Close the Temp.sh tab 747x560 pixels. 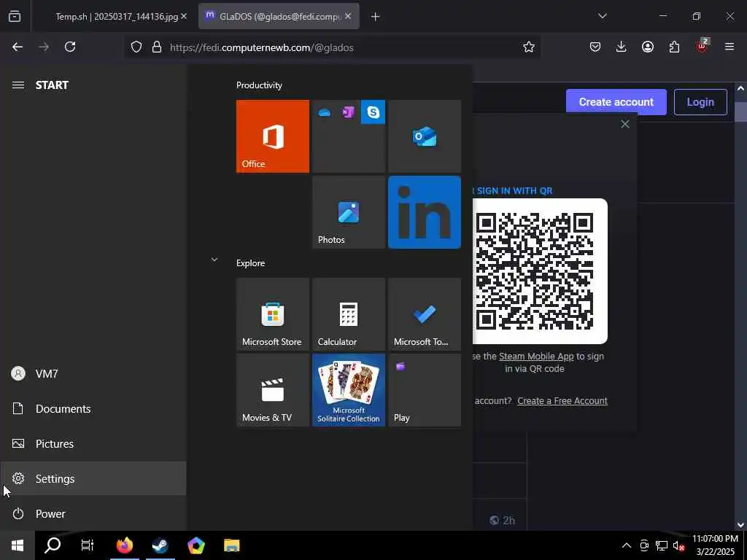coord(184,16)
